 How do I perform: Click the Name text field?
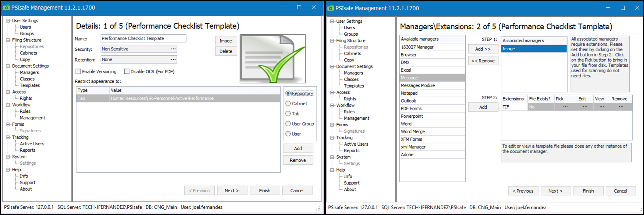(x=143, y=38)
